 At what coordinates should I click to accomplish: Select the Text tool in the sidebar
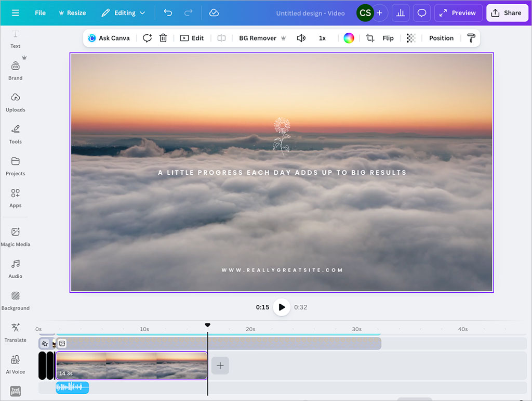[15, 38]
